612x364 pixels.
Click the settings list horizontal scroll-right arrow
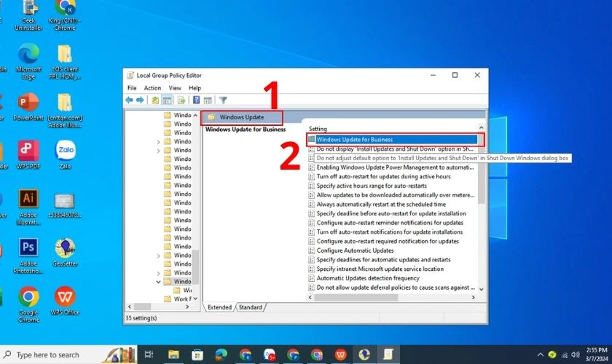coord(473,297)
